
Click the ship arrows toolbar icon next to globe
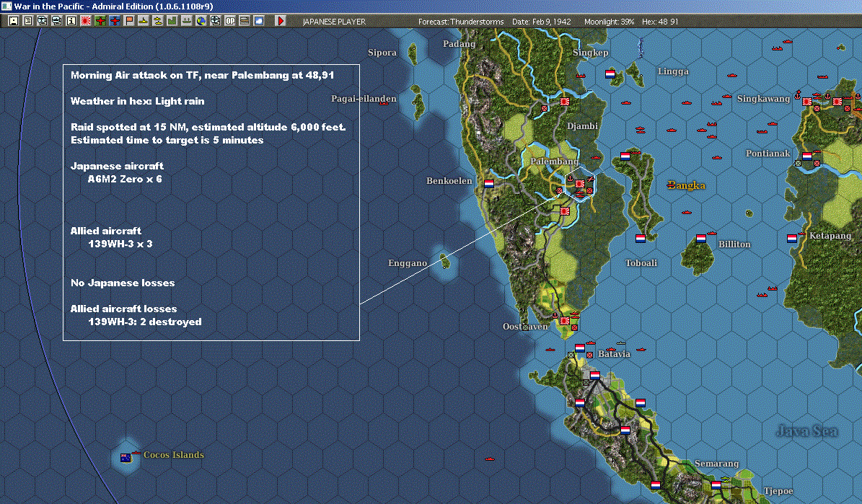(186, 21)
